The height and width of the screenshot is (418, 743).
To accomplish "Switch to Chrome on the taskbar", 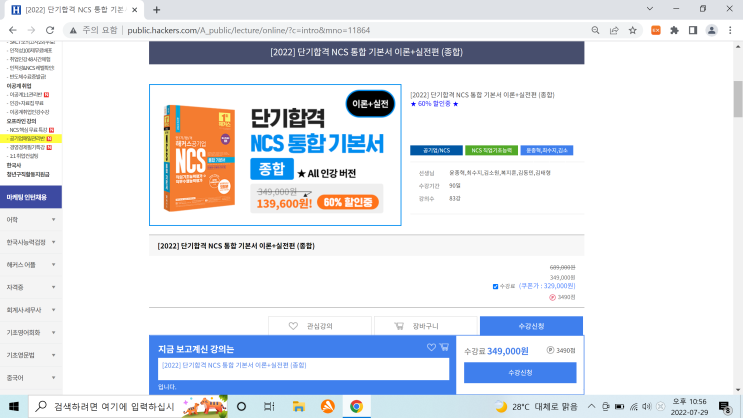I will pyautogui.click(x=356, y=407).
